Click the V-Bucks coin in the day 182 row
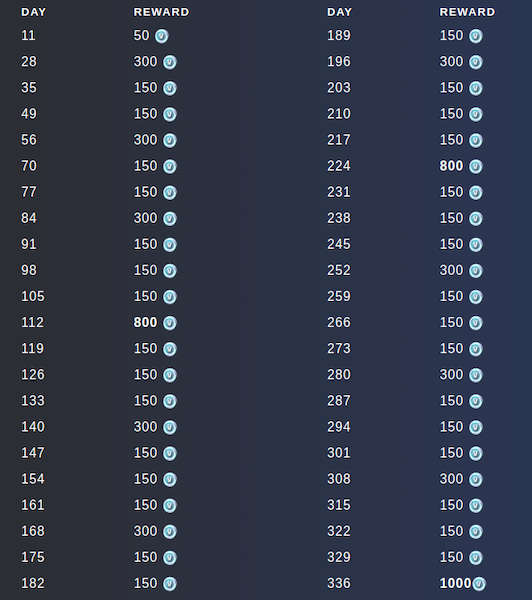 170,584
